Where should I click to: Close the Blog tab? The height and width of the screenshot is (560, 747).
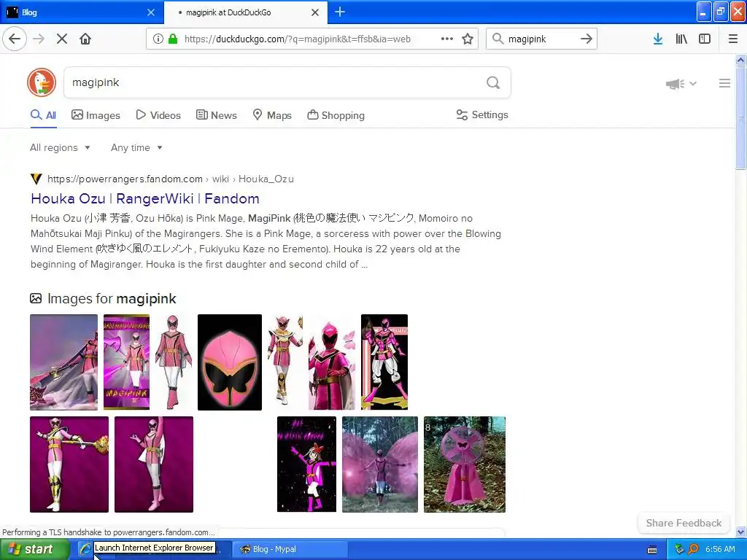(x=151, y=12)
